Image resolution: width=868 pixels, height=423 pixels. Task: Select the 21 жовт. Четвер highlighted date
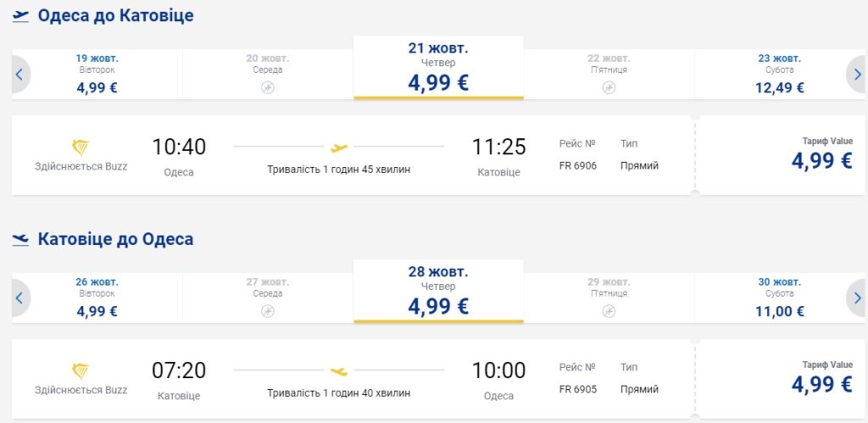(x=438, y=68)
